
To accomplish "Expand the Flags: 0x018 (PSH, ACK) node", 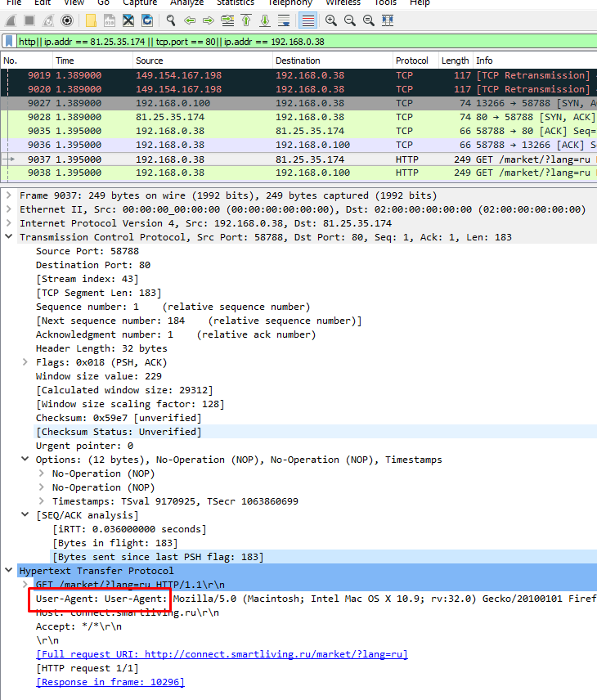I will pos(25,362).
